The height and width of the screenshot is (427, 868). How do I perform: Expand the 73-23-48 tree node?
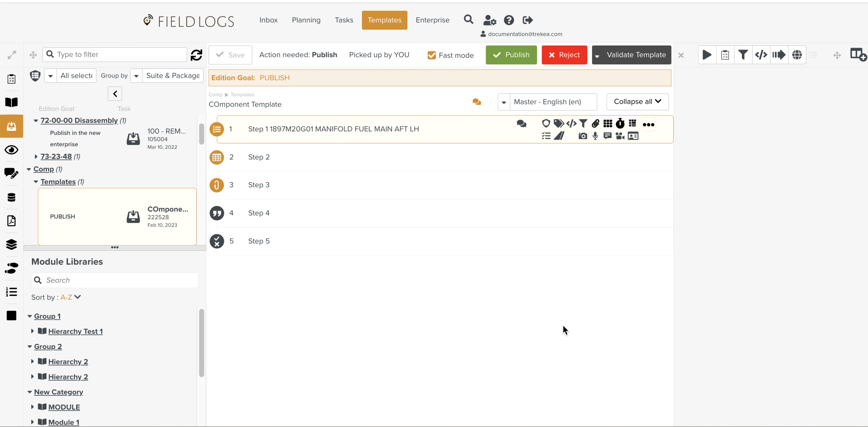point(36,156)
